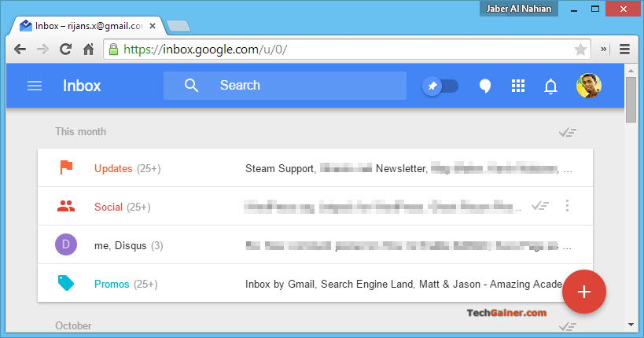Click the Search input field
The height and width of the screenshot is (338, 644).
point(285,86)
